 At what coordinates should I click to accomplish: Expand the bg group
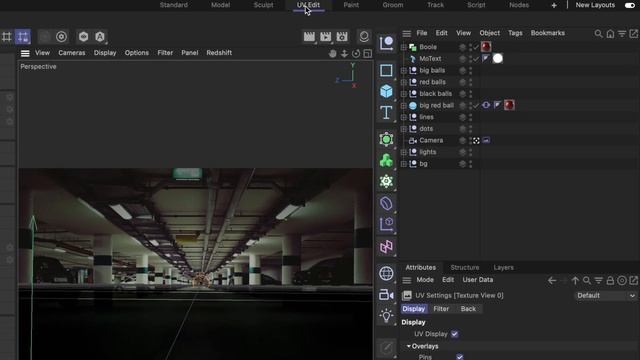pyautogui.click(x=404, y=164)
